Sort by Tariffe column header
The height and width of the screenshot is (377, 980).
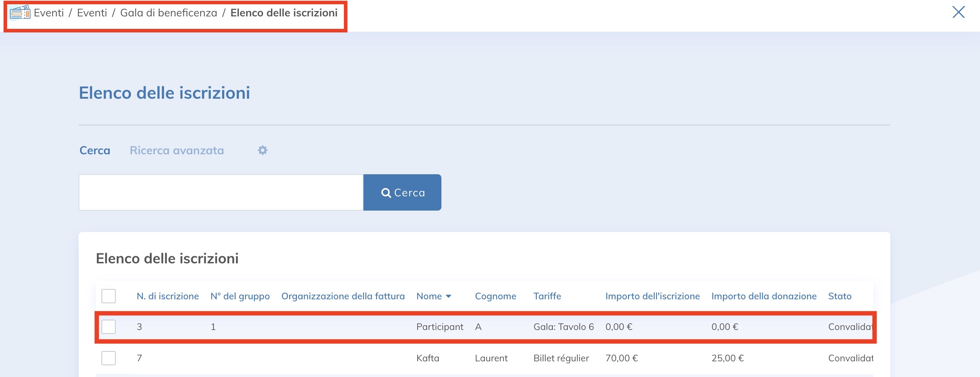(x=547, y=296)
